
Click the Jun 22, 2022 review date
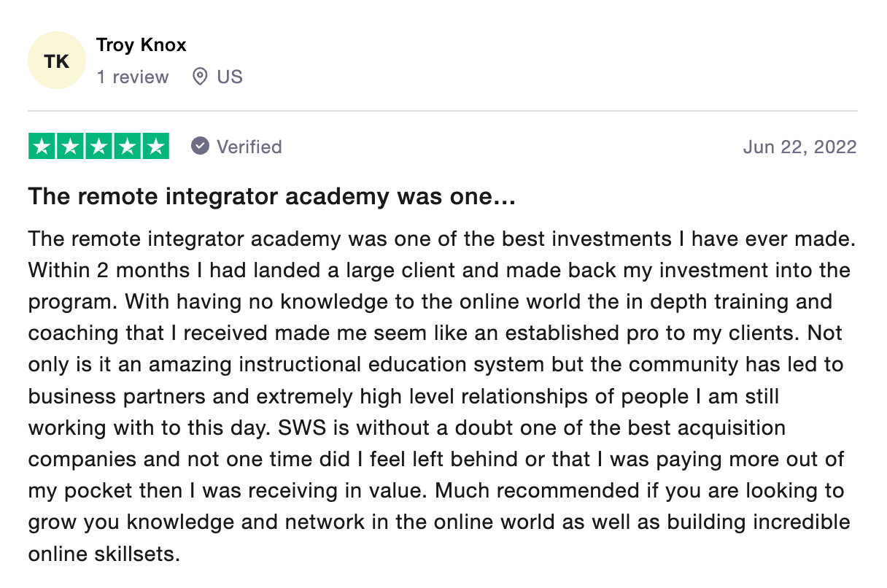pos(799,147)
